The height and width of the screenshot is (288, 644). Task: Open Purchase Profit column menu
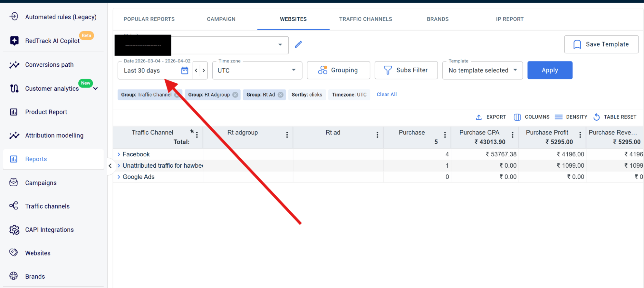[x=580, y=135]
